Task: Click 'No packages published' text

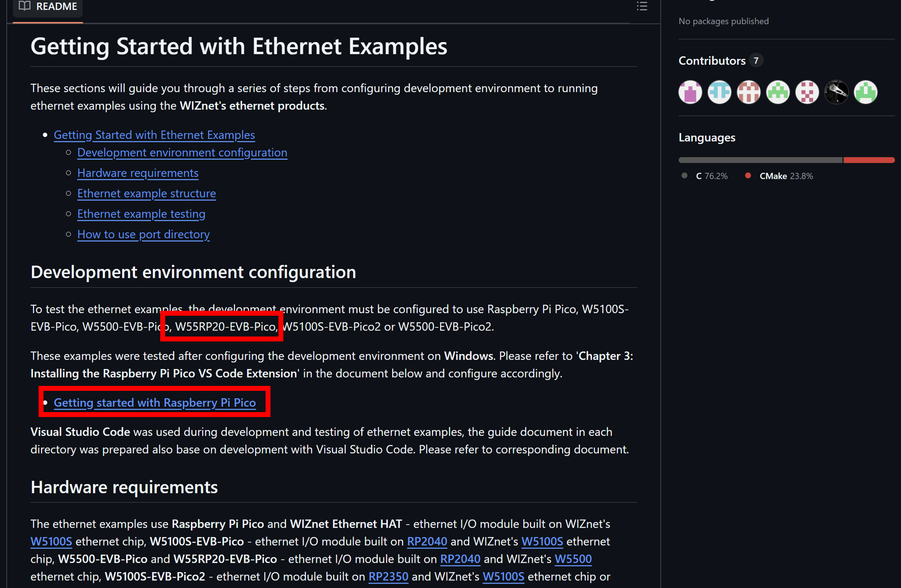Action: (x=723, y=21)
